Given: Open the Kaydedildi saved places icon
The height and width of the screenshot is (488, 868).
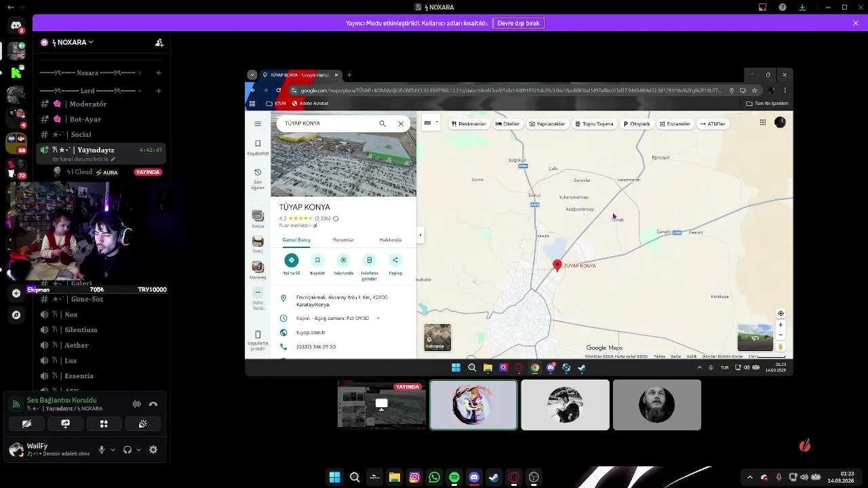Looking at the screenshot, I should (x=258, y=147).
